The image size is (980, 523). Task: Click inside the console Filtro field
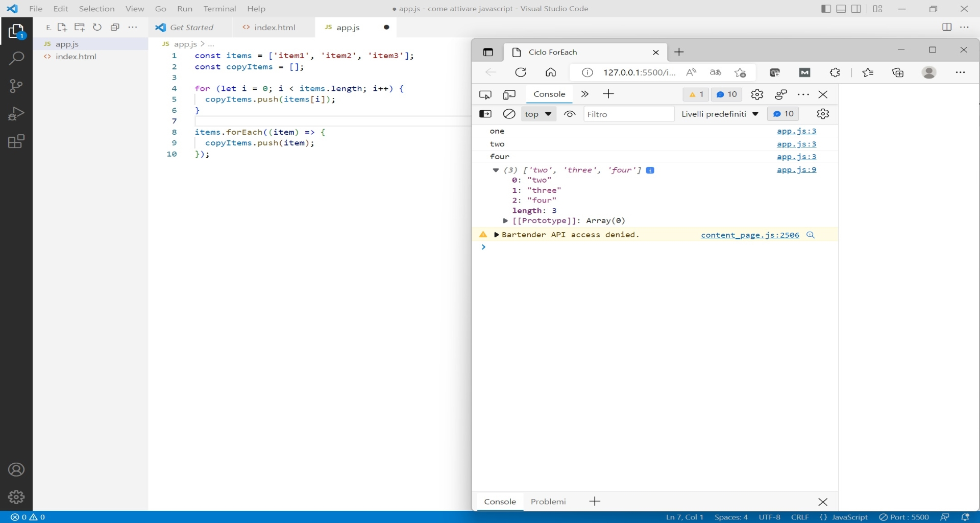(628, 114)
